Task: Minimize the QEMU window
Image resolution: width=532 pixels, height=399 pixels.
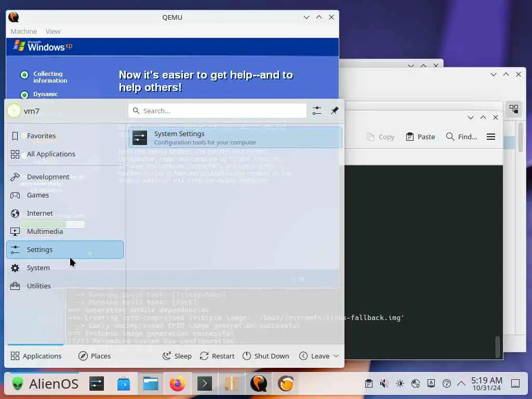Action: tap(307, 17)
